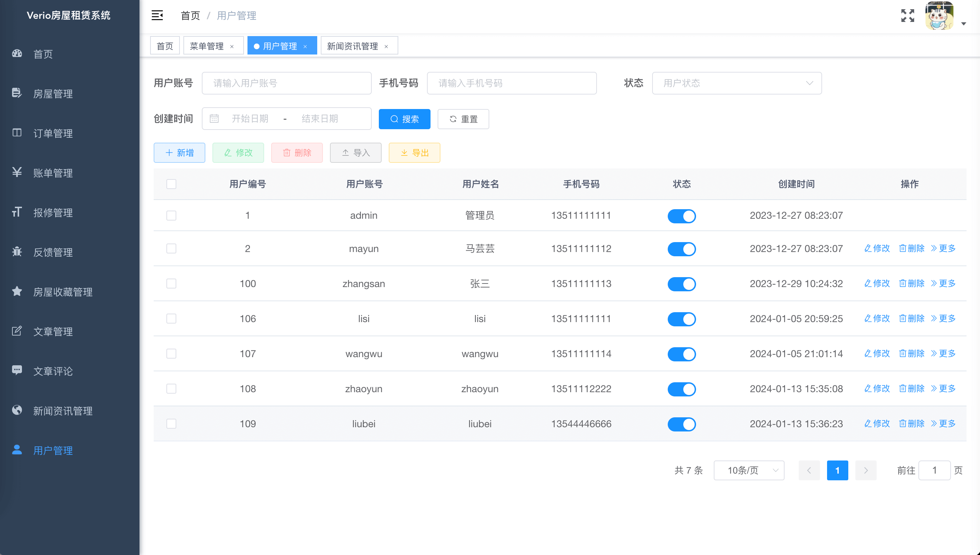Image resolution: width=980 pixels, height=555 pixels.
Task: Check the checkbox for user zhangsan
Action: coord(171,284)
